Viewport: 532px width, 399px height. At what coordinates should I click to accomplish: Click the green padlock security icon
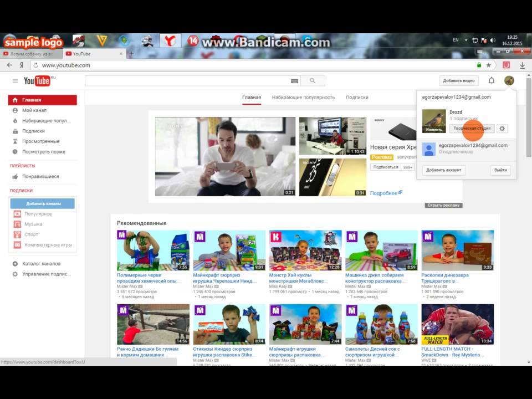[x=479, y=65]
